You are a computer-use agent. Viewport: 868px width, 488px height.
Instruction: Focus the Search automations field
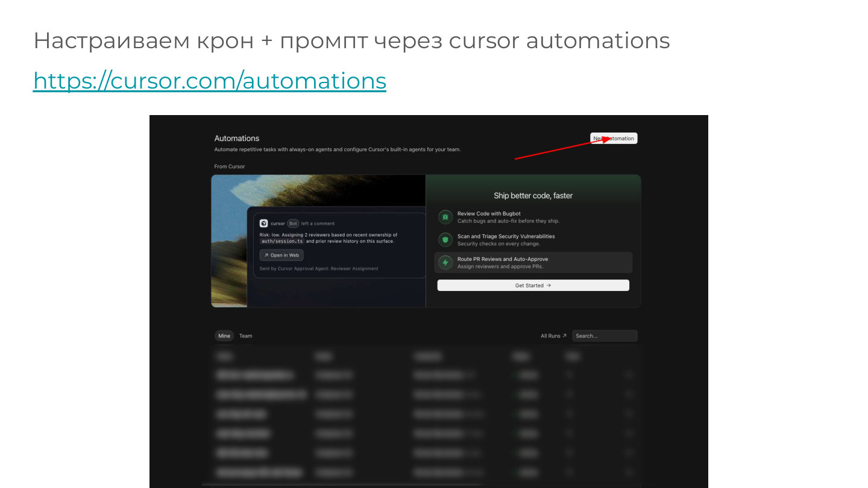[x=605, y=336]
